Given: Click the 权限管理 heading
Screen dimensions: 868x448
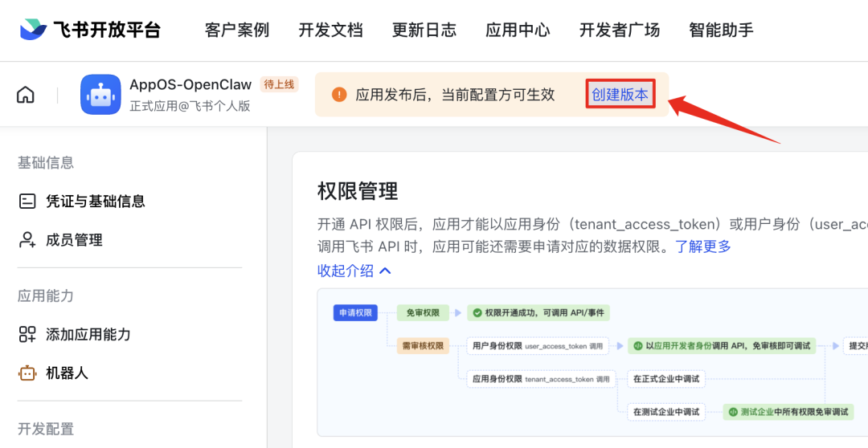Looking at the screenshot, I should click(x=358, y=191).
